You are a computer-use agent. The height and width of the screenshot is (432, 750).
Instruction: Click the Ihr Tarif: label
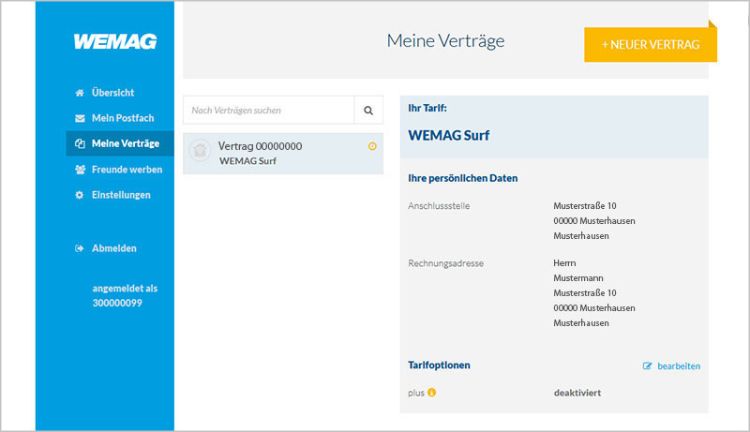click(427, 108)
